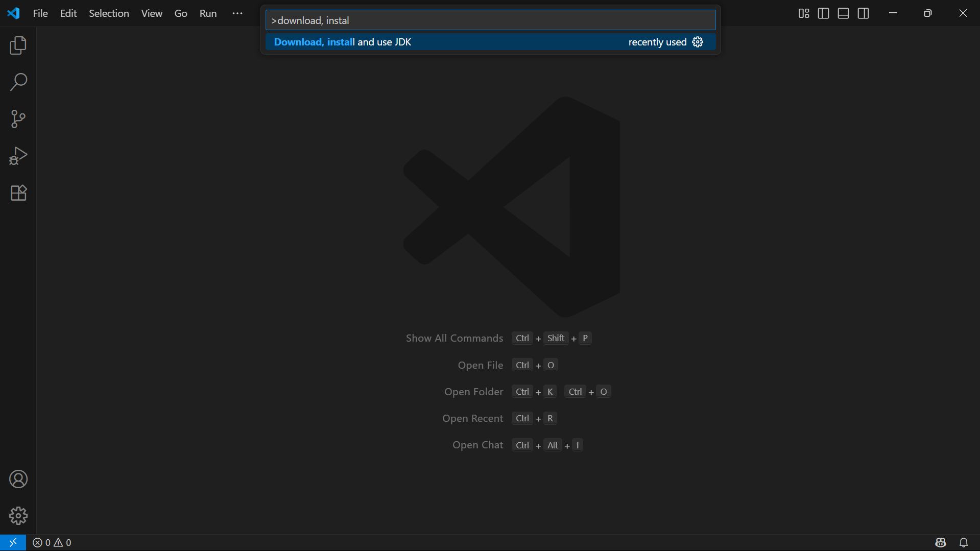The height and width of the screenshot is (551, 980).
Task: Show notifications via the bell icon
Action: coord(964,542)
